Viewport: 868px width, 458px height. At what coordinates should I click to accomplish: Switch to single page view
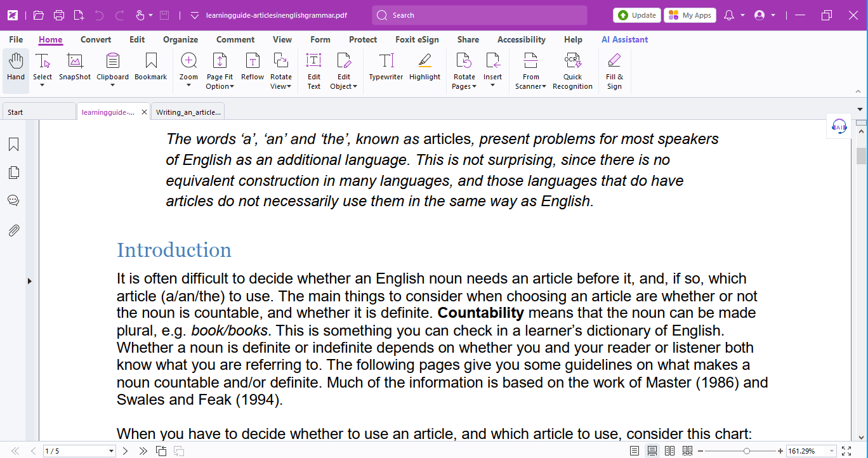tap(635, 451)
